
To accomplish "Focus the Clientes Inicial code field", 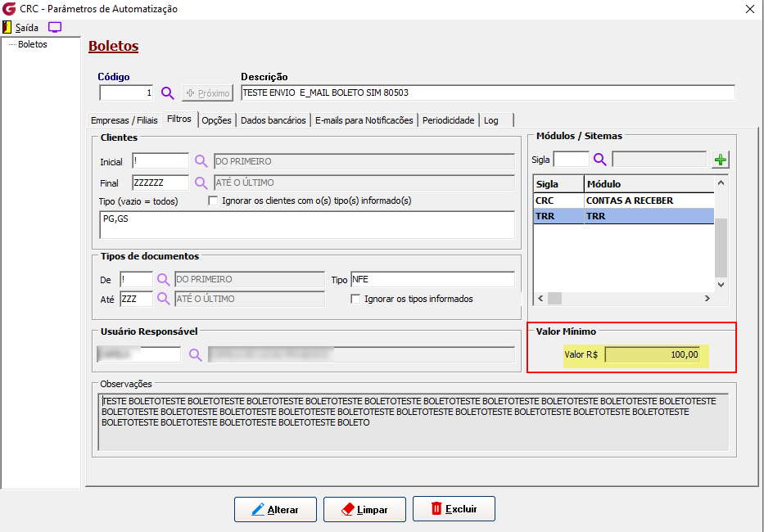I will pos(160,161).
